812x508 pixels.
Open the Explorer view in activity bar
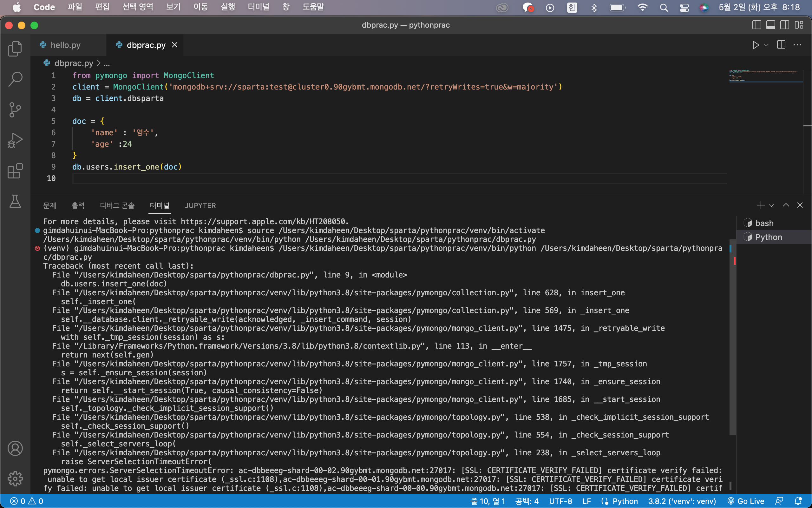click(x=15, y=49)
